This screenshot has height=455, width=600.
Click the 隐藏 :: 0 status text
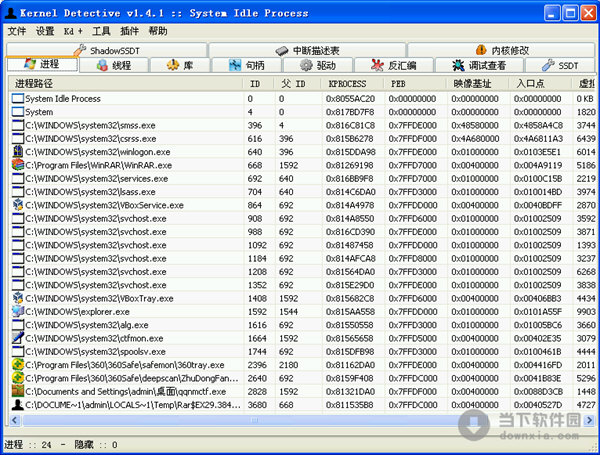96,445
